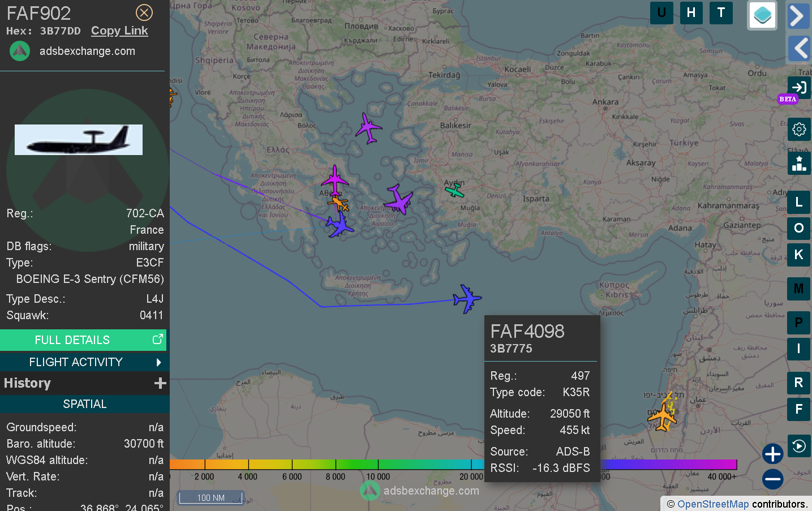Screen dimensions: 812x511
Task: Click the BOEING E-3 Sentry (CFM56) text
Action: 90,279
